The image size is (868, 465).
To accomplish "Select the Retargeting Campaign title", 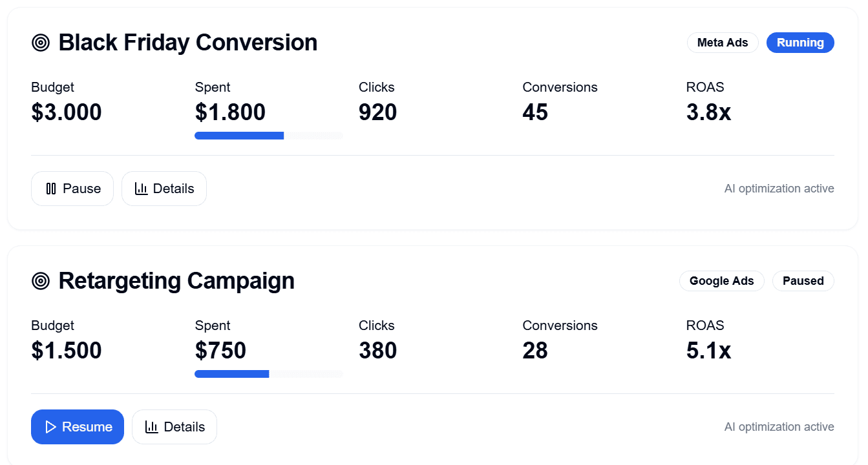I will coord(176,282).
